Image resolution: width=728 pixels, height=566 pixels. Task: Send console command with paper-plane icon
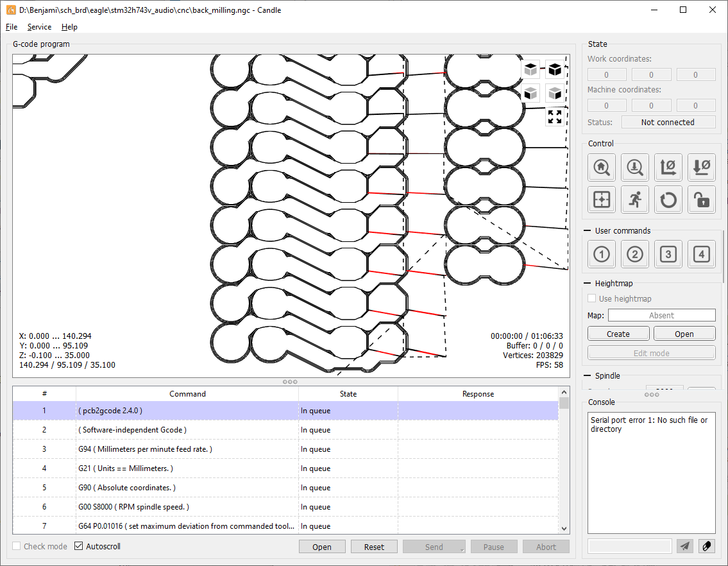pos(685,546)
